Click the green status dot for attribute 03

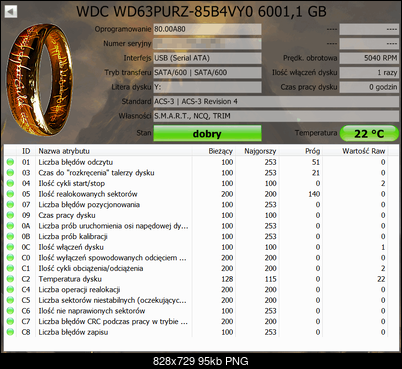10,173
